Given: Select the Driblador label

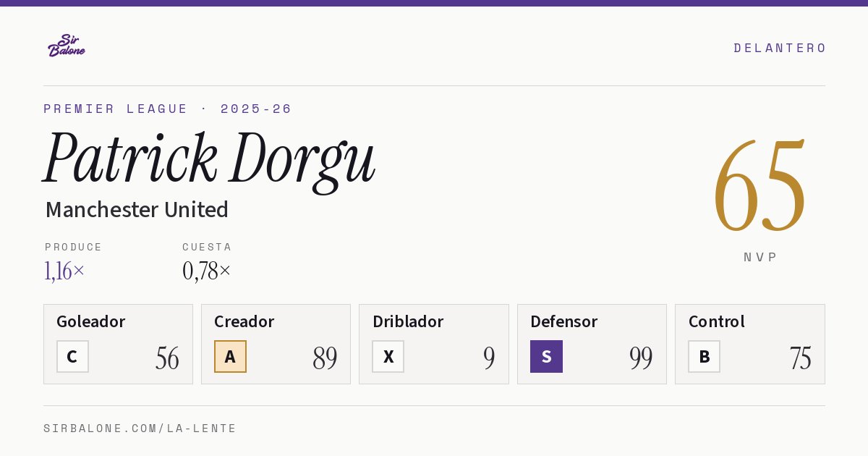Looking at the screenshot, I should click(x=408, y=321).
